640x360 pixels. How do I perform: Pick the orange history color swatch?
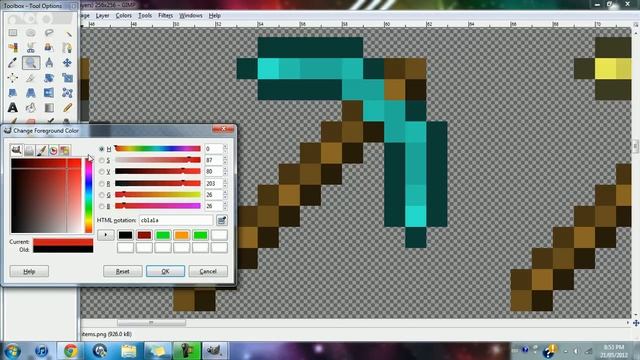point(182,235)
